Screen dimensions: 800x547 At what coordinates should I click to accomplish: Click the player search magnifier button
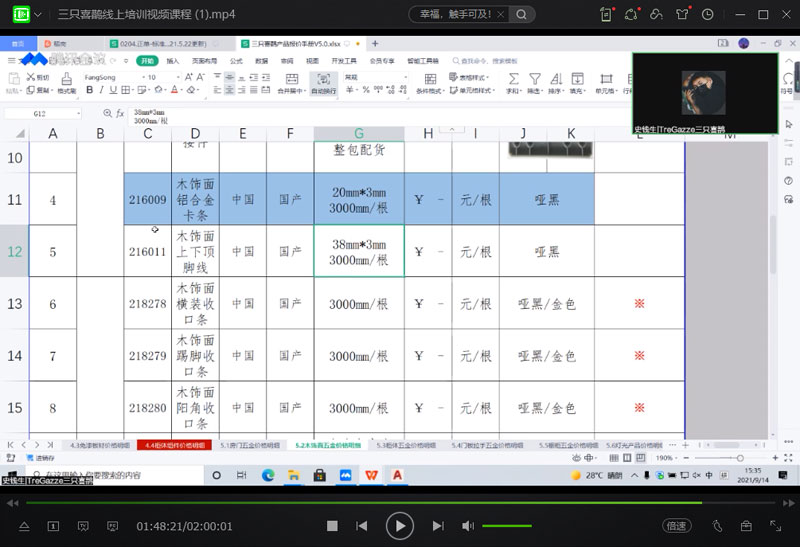click(521, 14)
